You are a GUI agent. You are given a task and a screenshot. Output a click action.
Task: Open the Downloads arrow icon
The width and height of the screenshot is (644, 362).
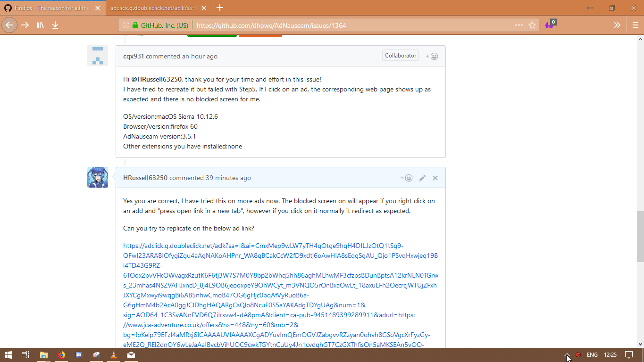click(x=55, y=25)
